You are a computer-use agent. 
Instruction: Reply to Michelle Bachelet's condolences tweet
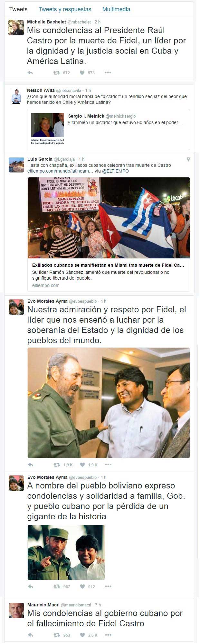coord(30,73)
